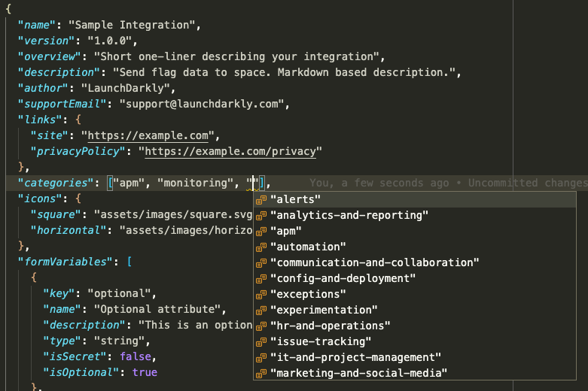588x391 pixels.
Task: Click the "isOptional" true value
Action: (x=145, y=373)
